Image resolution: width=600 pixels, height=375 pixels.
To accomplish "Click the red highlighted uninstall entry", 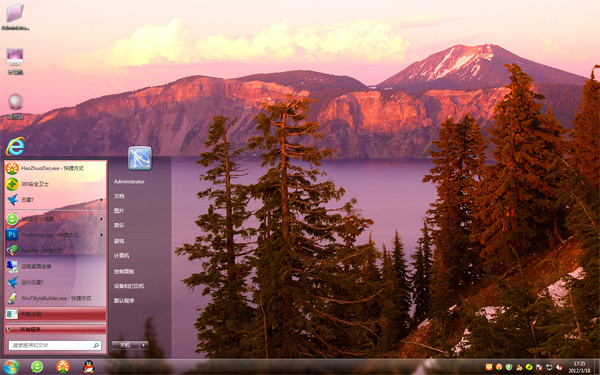I will [55, 314].
